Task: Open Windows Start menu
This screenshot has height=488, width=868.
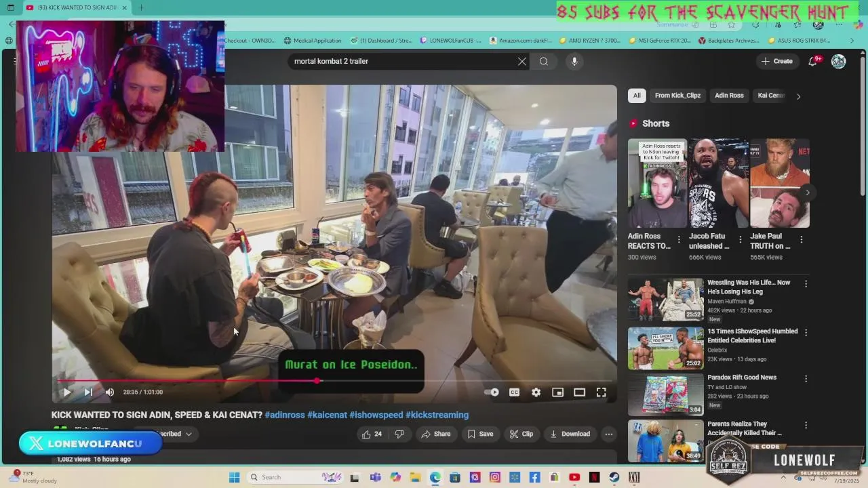Action: pyautogui.click(x=234, y=477)
